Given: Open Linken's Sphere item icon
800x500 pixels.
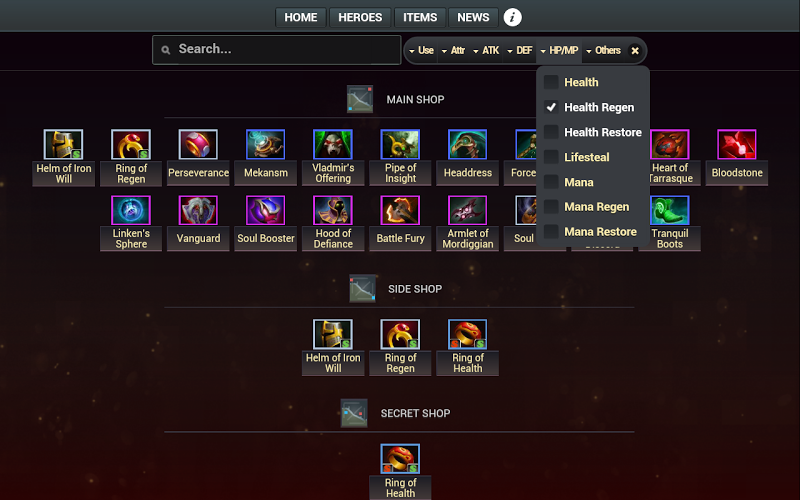Looking at the screenshot, I should coord(131,210).
